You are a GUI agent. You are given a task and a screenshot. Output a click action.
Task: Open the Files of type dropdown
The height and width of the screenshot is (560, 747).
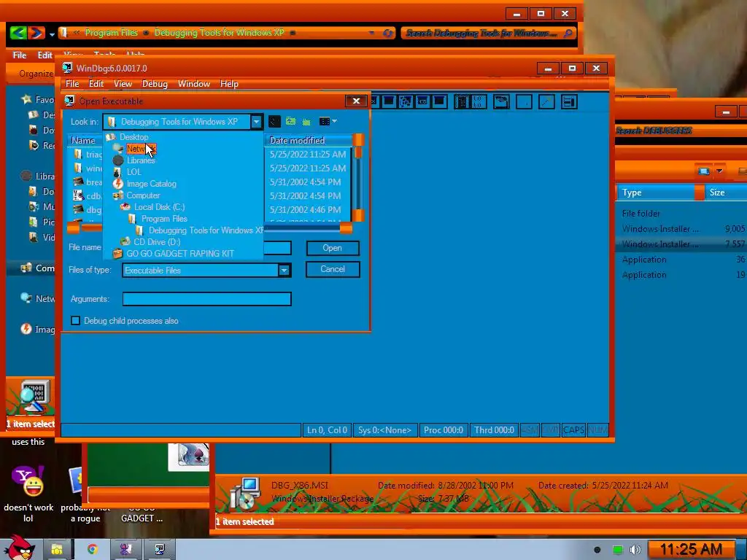pyautogui.click(x=284, y=270)
